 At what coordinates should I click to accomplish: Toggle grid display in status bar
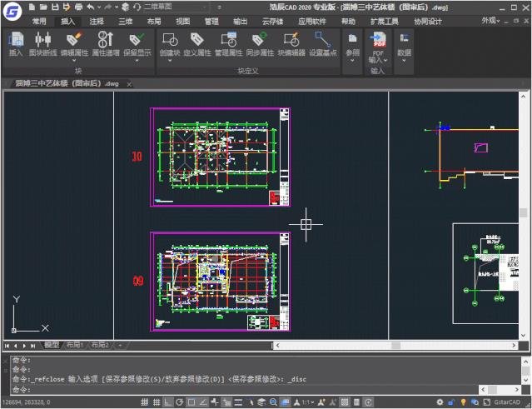tap(155, 402)
